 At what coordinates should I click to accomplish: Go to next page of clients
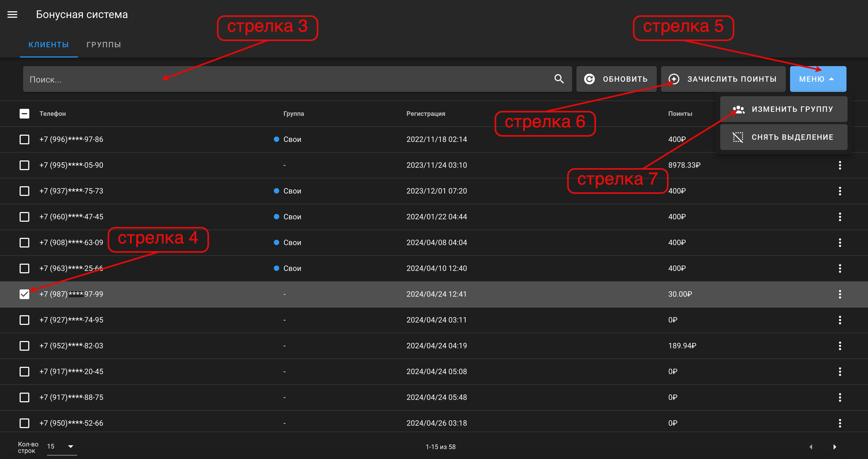835,447
